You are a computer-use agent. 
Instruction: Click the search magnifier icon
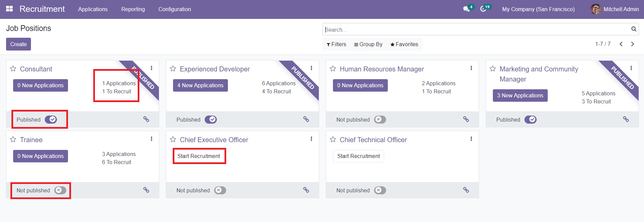(634, 29)
